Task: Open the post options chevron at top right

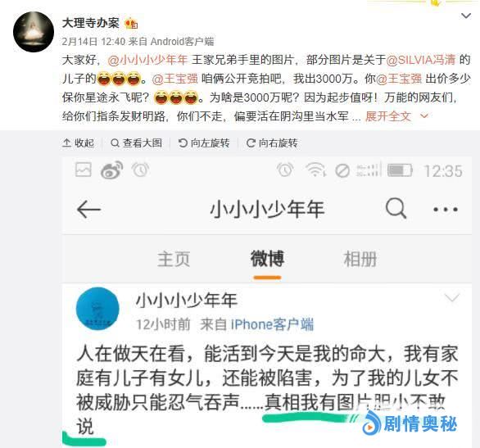Action: point(465,16)
